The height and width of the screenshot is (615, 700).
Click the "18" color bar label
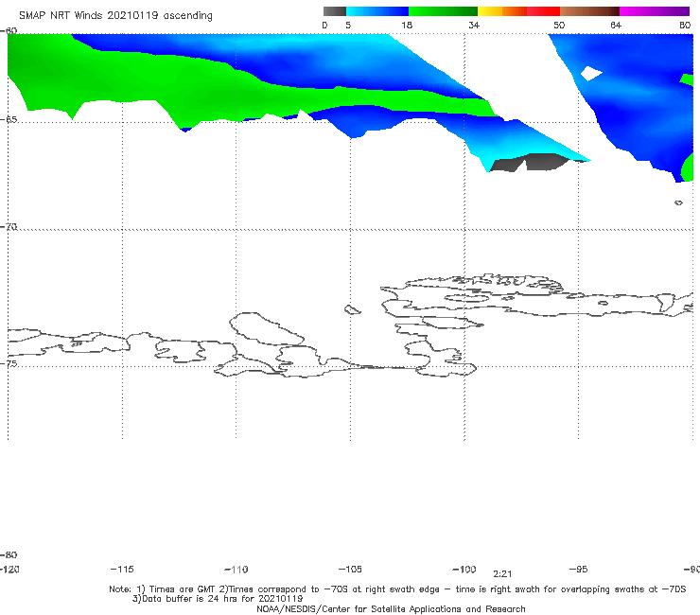coord(407,26)
